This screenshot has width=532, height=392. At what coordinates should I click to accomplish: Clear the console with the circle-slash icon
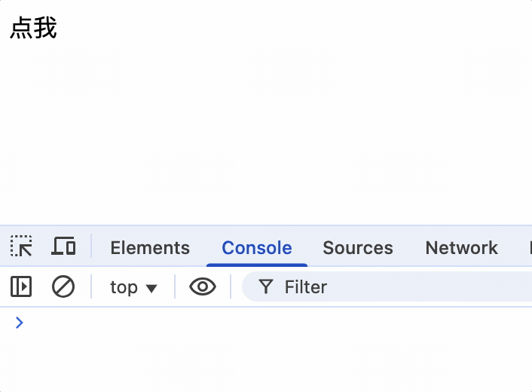(x=63, y=286)
